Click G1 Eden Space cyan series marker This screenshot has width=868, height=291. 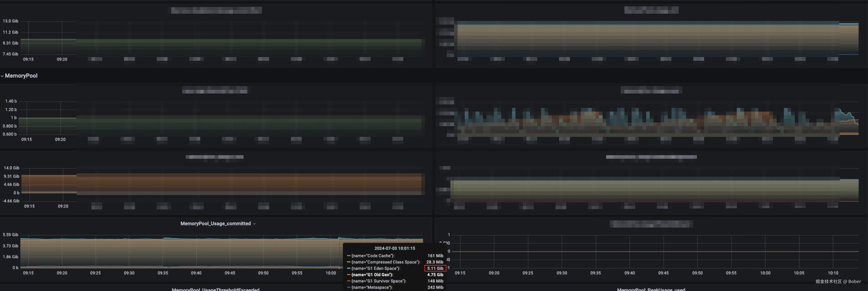(348, 268)
